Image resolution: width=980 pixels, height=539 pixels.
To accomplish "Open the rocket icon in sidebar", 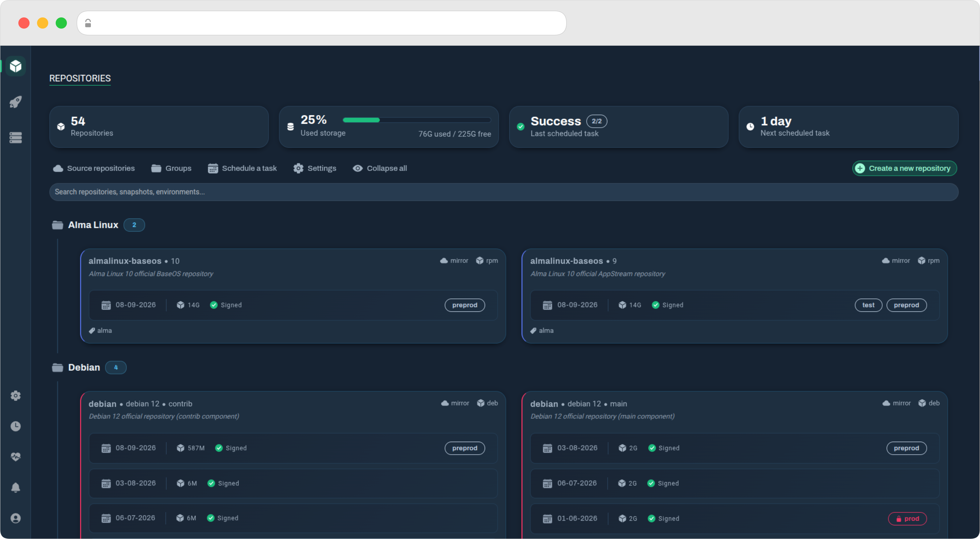I will pos(16,102).
